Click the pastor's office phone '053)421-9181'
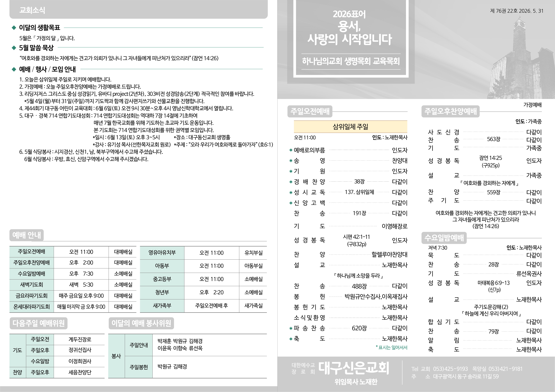Viewport: 555px width, 392px height. coord(505,369)
